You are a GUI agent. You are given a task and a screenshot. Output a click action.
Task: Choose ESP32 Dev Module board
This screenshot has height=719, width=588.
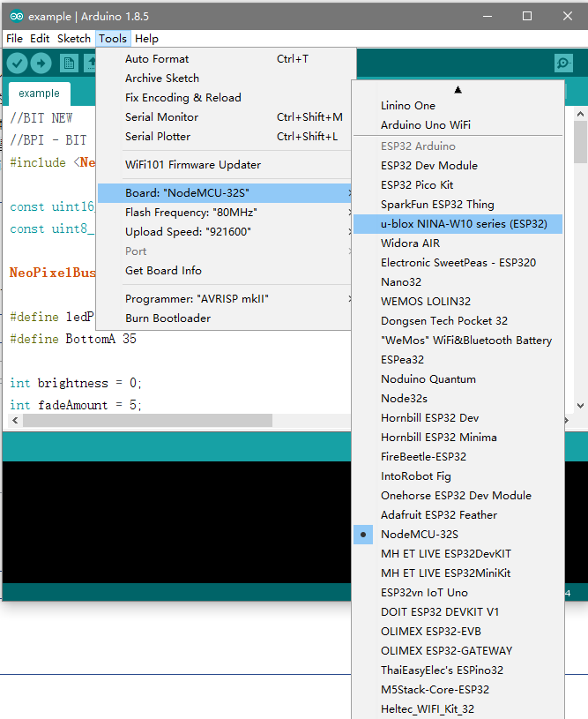coord(428,166)
